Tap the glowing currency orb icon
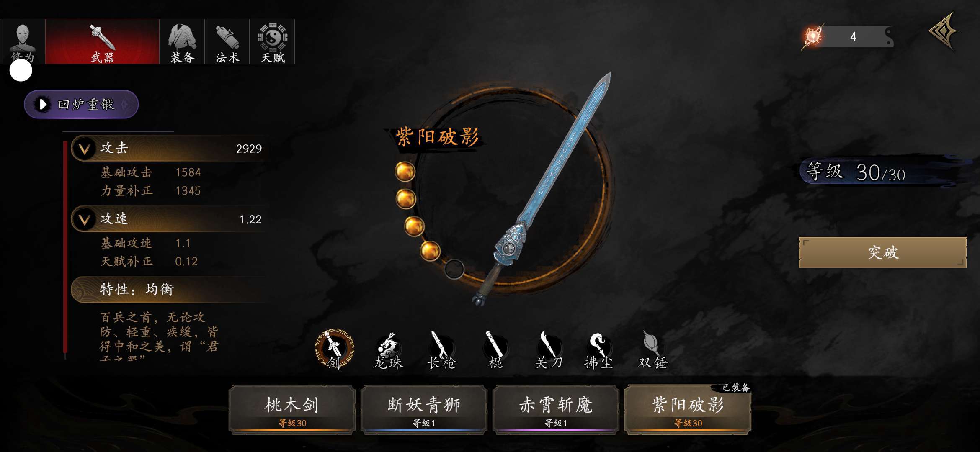 [812, 37]
